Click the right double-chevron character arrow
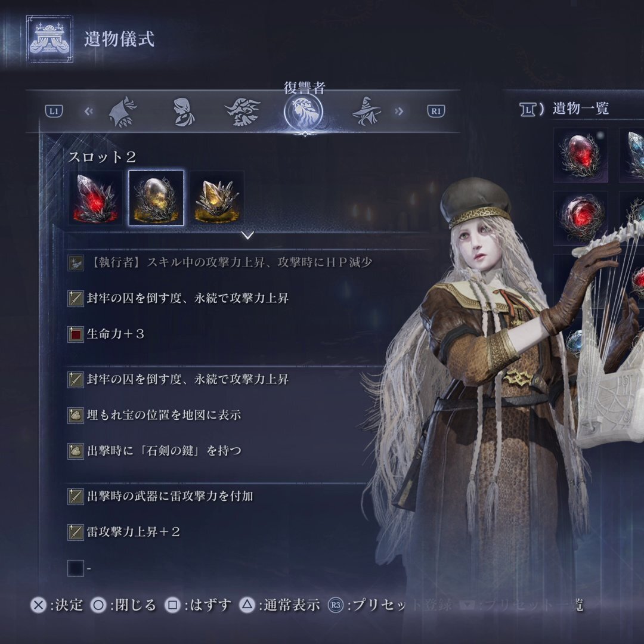Screen dimensions: 644x644 399,112
